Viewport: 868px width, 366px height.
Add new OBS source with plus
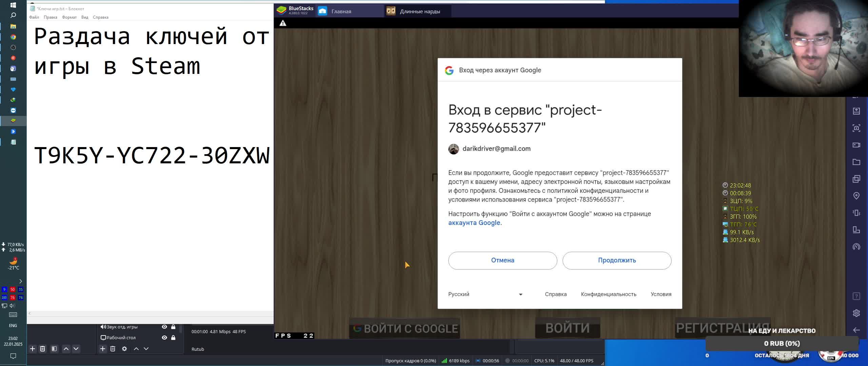pyautogui.click(x=103, y=349)
